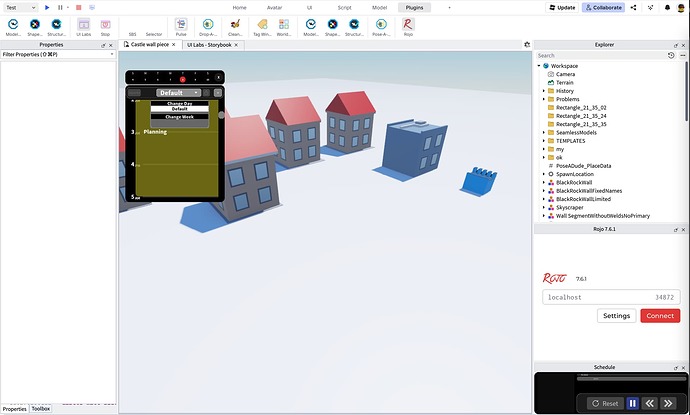Launch the Pulse plugin

(x=181, y=27)
